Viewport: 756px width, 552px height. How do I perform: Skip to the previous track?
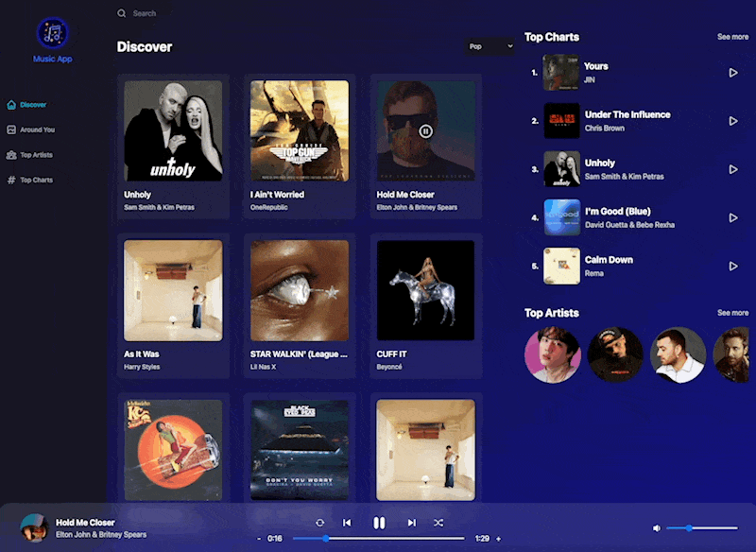347,523
